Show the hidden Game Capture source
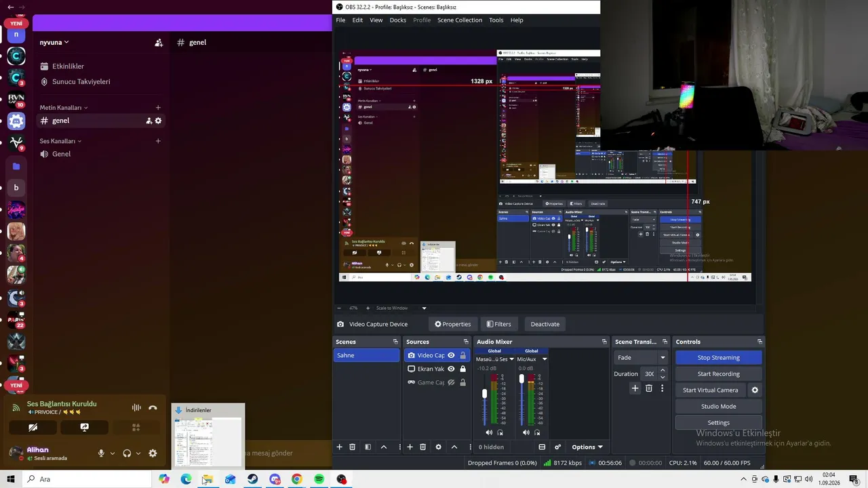868x488 pixels. pyautogui.click(x=451, y=382)
